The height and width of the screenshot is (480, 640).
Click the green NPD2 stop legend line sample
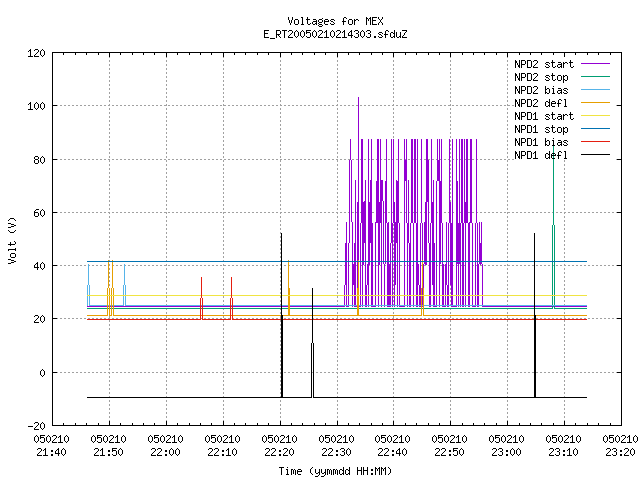(595, 77)
